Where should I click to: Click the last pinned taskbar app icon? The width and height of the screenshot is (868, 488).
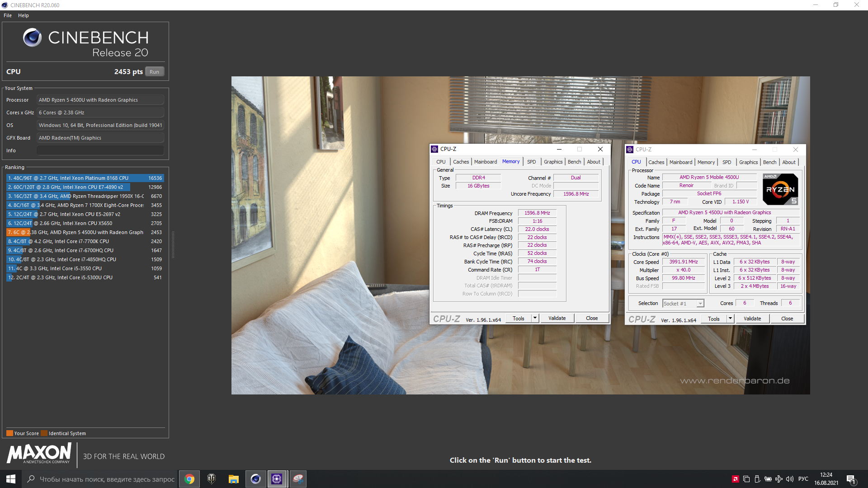[x=298, y=479]
